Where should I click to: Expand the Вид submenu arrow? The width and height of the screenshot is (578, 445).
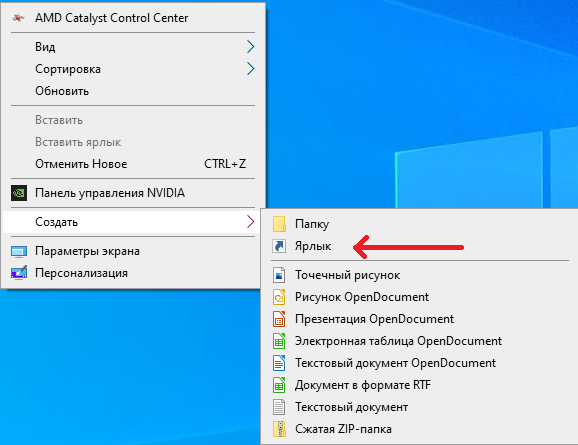tap(251, 47)
